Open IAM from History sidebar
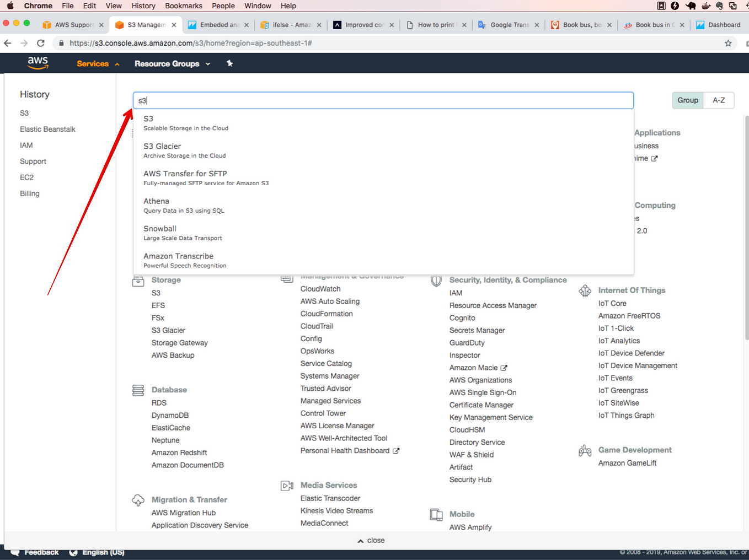 tap(26, 146)
